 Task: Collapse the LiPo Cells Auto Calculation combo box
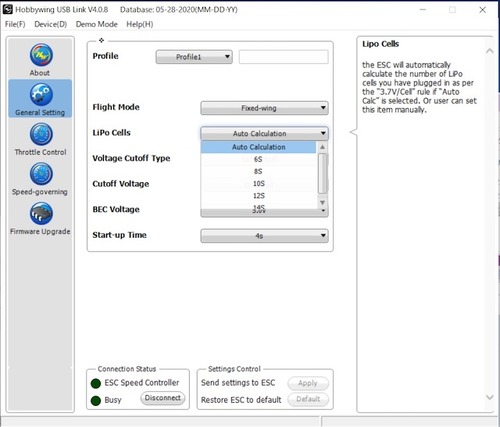click(264, 133)
